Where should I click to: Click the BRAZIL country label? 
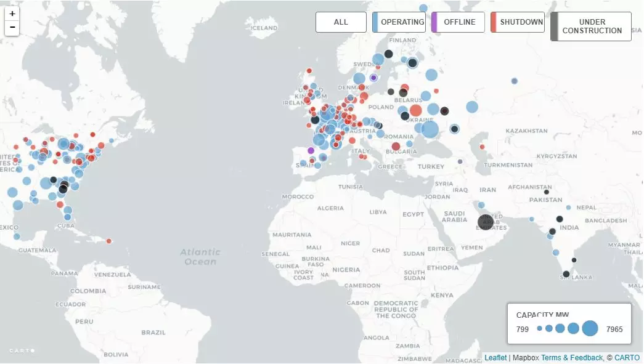click(x=153, y=333)
